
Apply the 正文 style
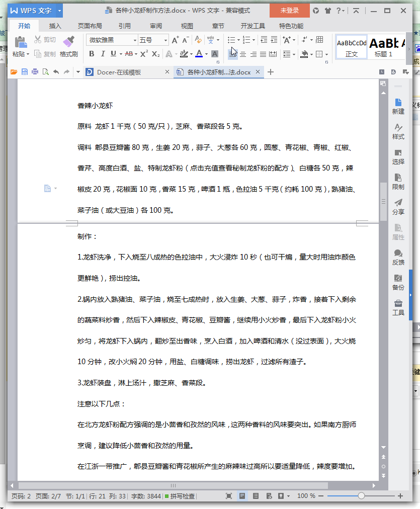coord(352,47)
